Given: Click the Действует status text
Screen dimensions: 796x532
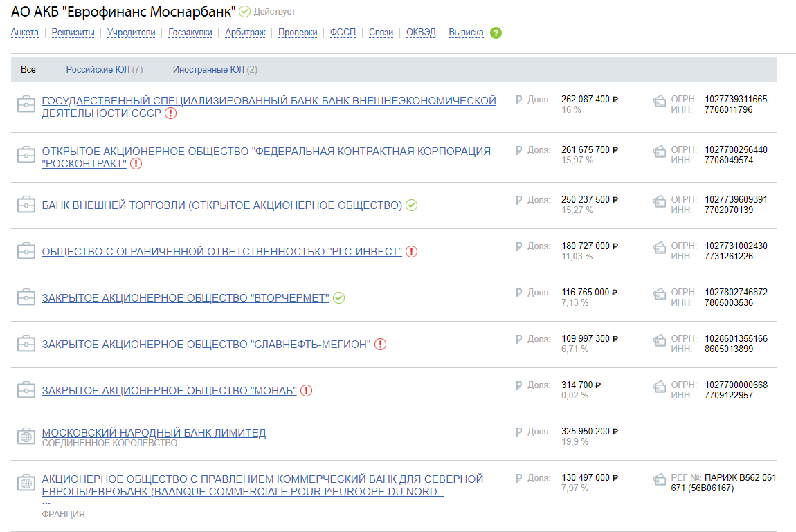Looking at the screenshot, I should [x=274, y=12].
